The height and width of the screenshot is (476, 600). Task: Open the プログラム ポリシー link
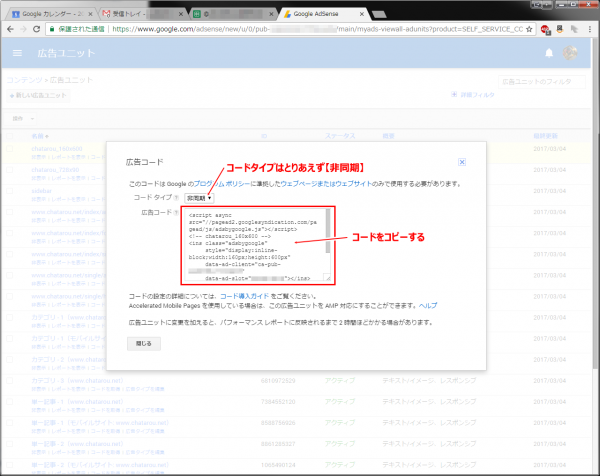click(x=222, y=184)
